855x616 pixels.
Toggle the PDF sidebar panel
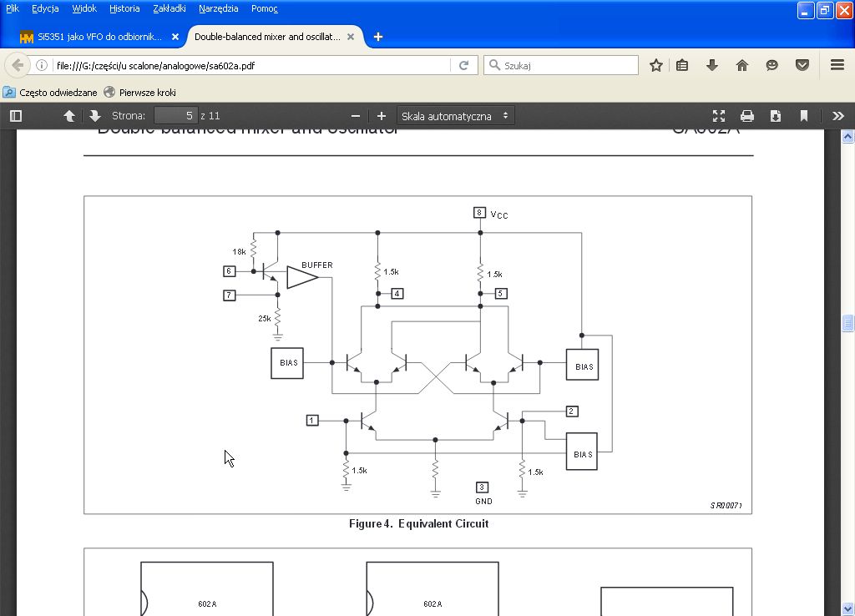pos(15,116)
